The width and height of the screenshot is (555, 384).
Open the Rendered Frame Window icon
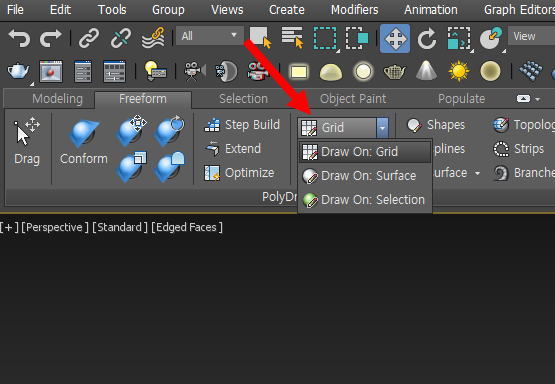(x=51, y=71)
